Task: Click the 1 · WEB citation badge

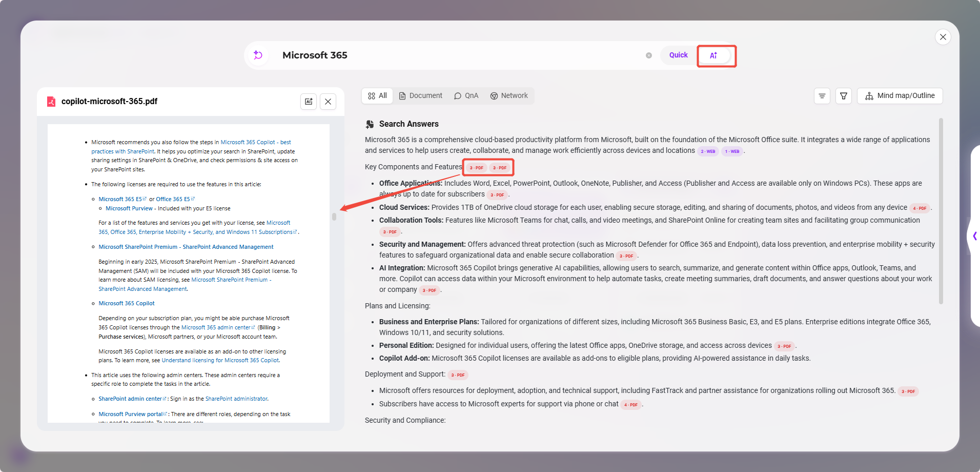Action: click(732, 151)
